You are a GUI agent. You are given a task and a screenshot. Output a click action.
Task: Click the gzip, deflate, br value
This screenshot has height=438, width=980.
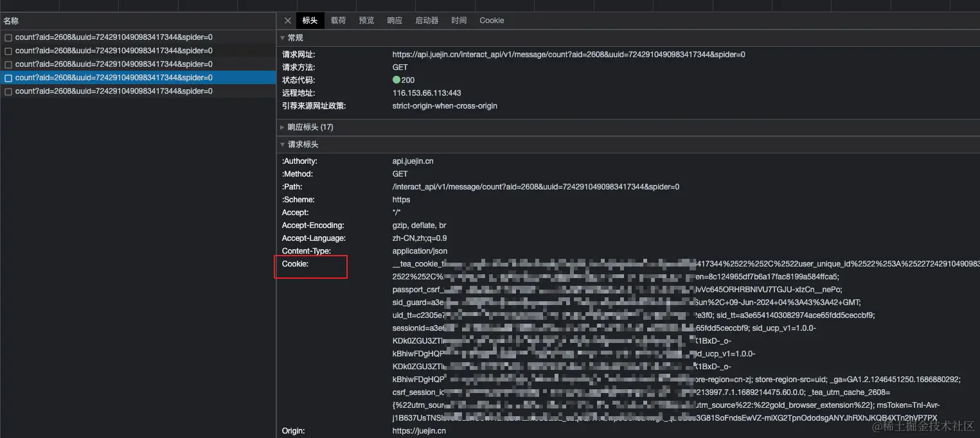pyautogui.click(x=419, y=225)
